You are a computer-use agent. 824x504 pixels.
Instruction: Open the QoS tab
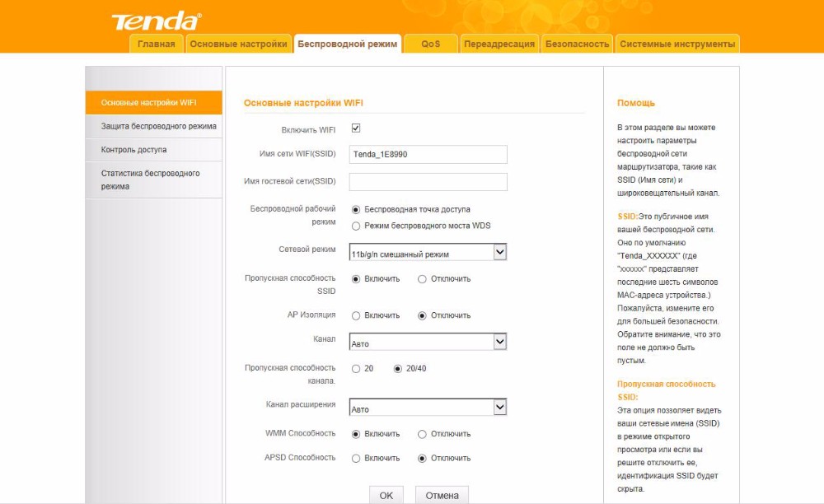pyautogui.click(x=430, y=44)
